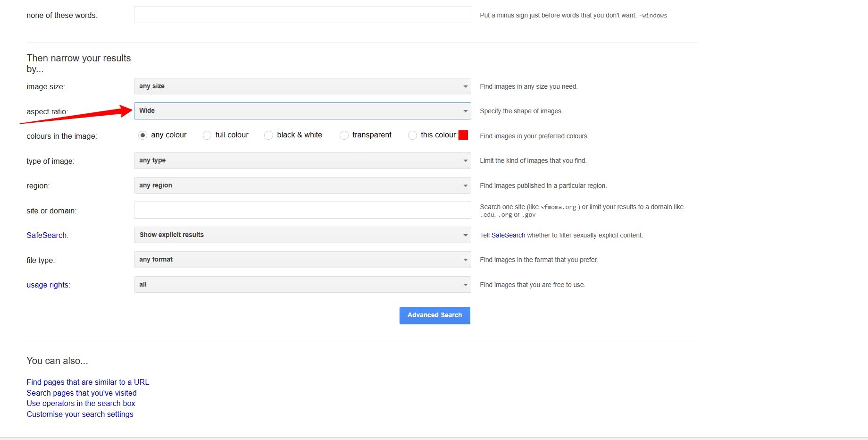
Task: Select the 'full colour' radio button
Action: click(207, 135)
